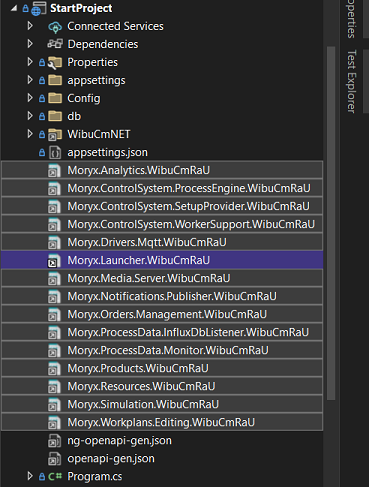The width and height of the screenshot is (369, 487).
Task: Expand the Dependencies node
Action: (30, 44)
